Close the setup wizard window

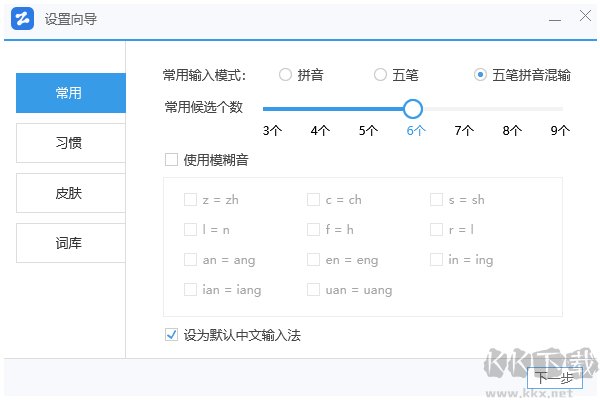point(585,17)
